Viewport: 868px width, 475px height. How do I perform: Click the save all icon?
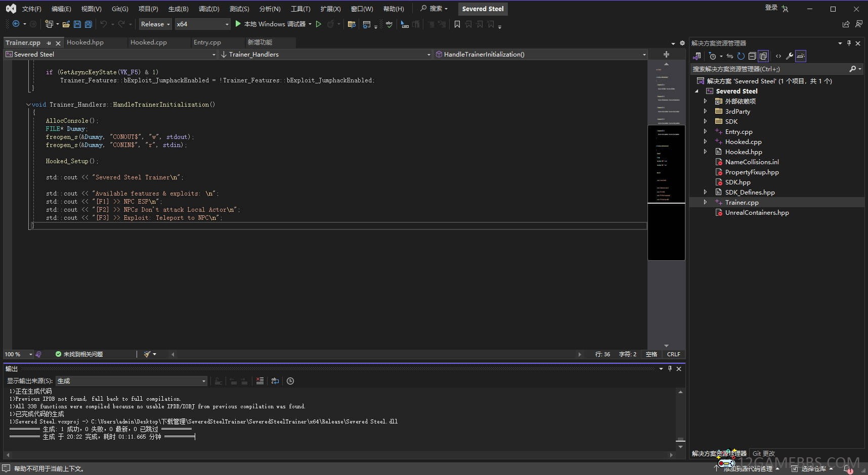89,24
